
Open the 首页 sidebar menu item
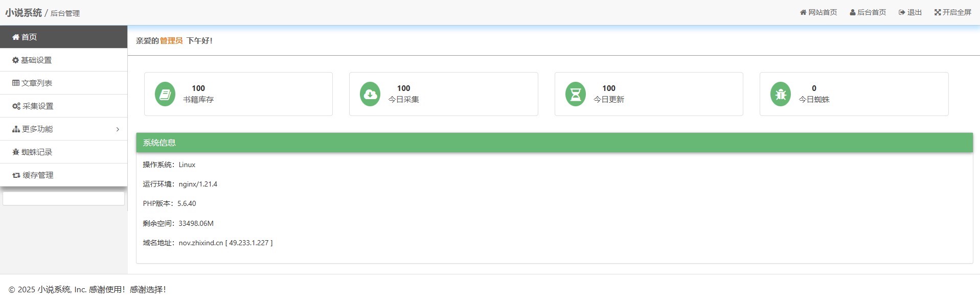click(x=63, y=37)
